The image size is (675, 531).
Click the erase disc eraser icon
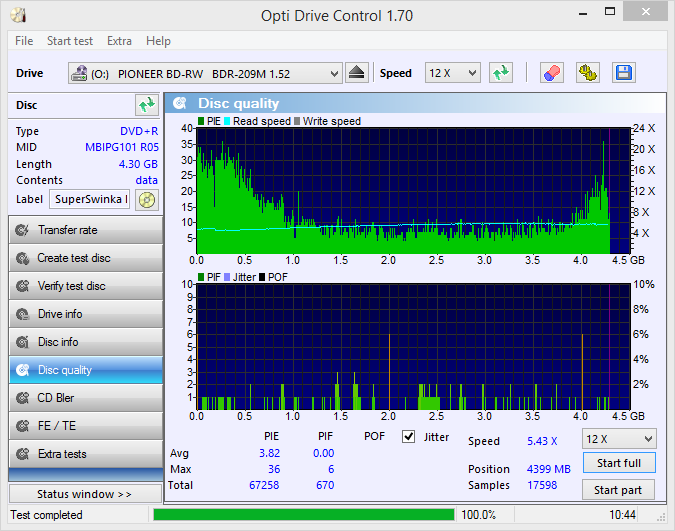552,73
